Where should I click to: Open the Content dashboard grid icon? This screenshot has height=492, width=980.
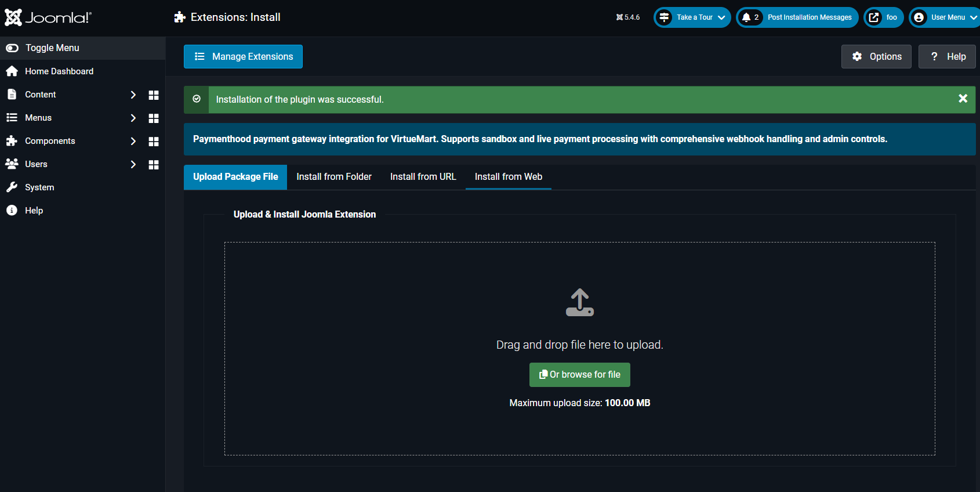[154, 95]
